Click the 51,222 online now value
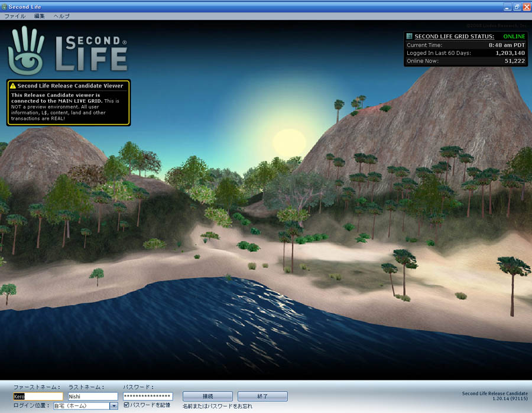 [515, 61]
